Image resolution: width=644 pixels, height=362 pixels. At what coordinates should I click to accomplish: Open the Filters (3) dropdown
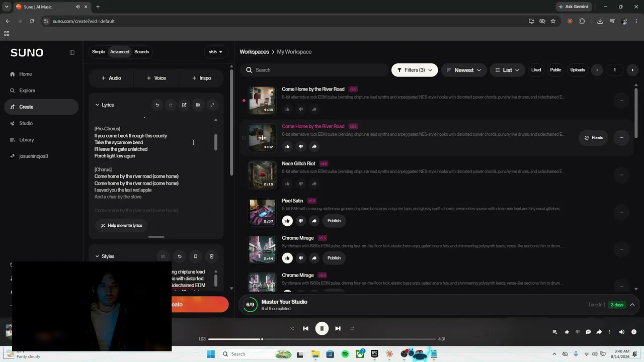coord(415,70)
